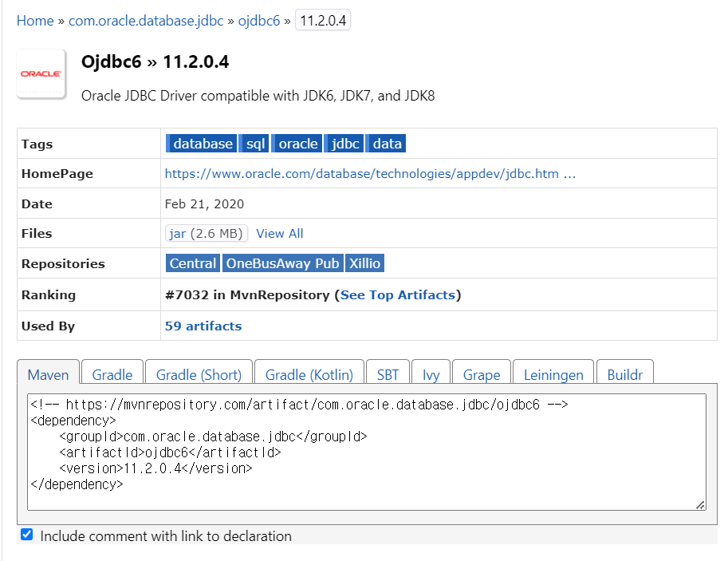This screenshot has width=728, height=561.
Task: Switch to the Gradle tab
Action: coord(112,372)
